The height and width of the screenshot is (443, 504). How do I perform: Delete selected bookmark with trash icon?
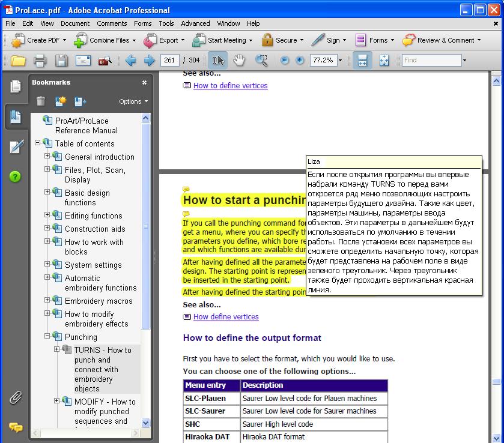pos(41,101)
